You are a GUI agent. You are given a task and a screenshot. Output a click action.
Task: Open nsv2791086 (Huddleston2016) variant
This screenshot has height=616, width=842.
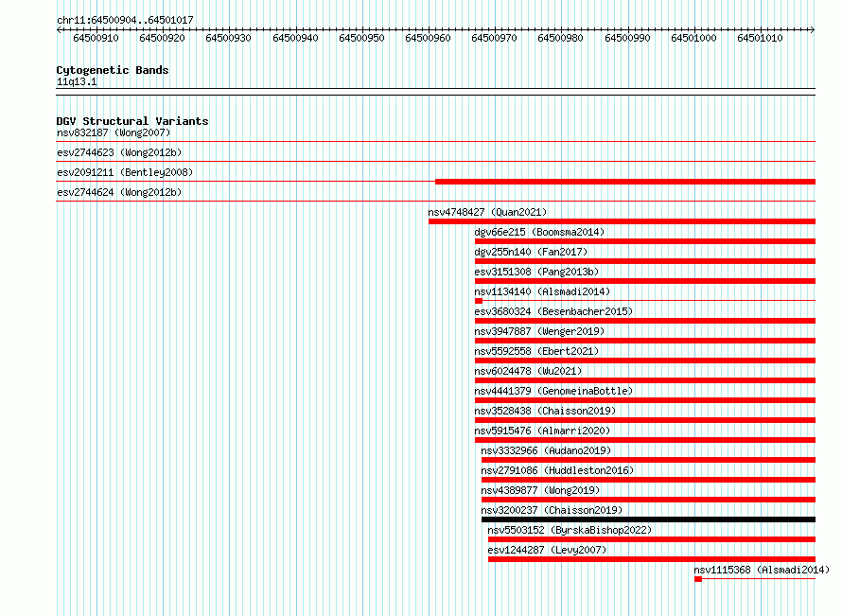558,470
